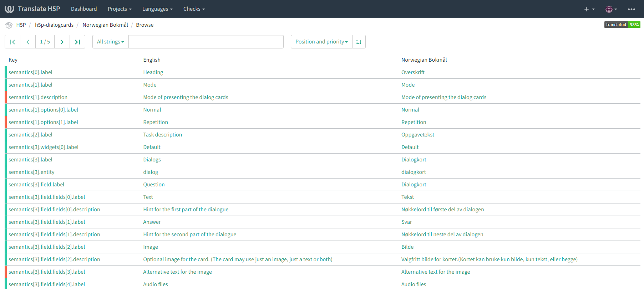Jump to the last page of strings
This screenshot has width=644, height=289.
point(77,42)
